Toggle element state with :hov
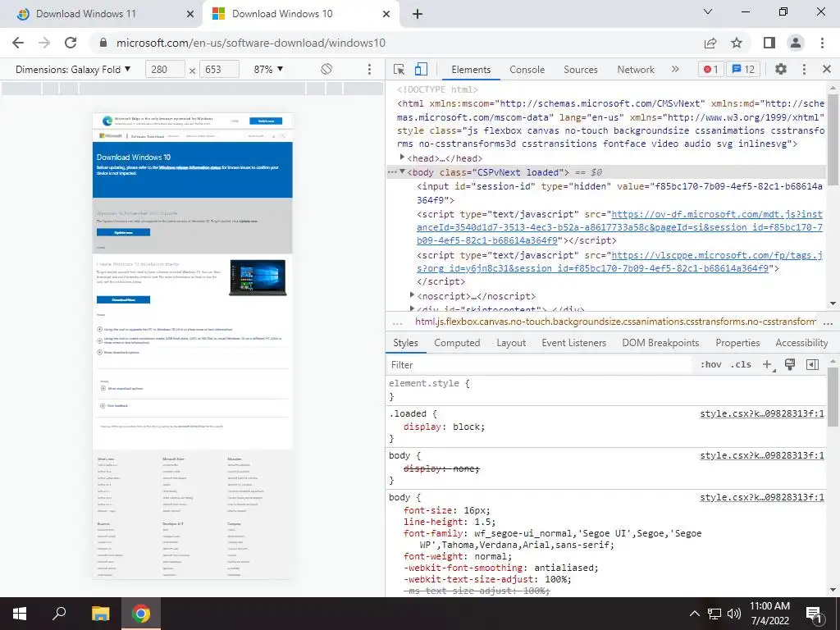The image size is (840, 630). click(x=711, y=364)
